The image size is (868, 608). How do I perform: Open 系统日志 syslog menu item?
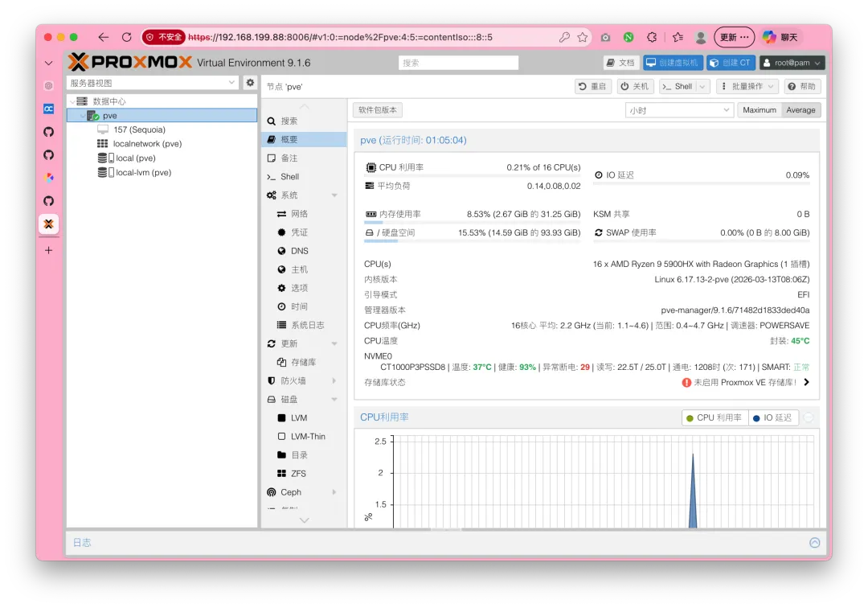click(x=304, y=325)
